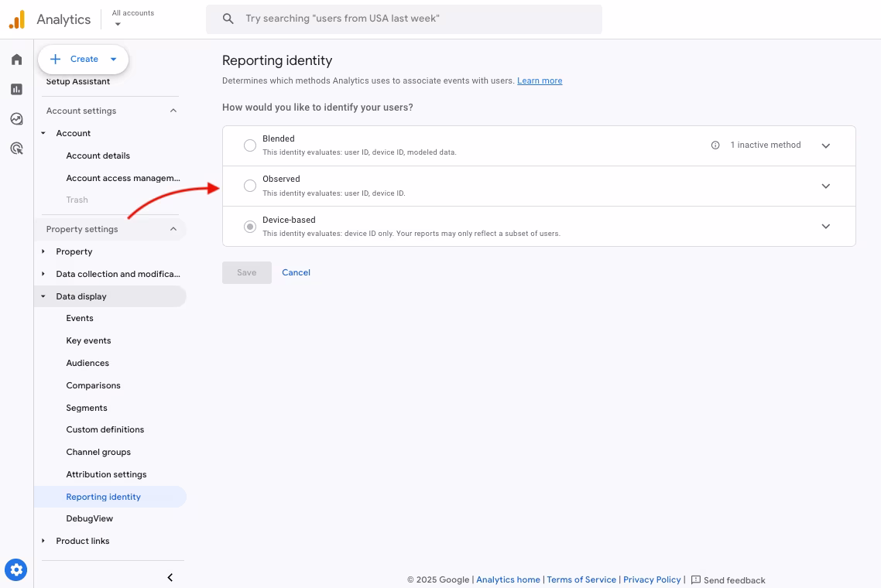
Task: Open the Home icon in left rail
Action: pyautogui.click(x=17, y=60)
